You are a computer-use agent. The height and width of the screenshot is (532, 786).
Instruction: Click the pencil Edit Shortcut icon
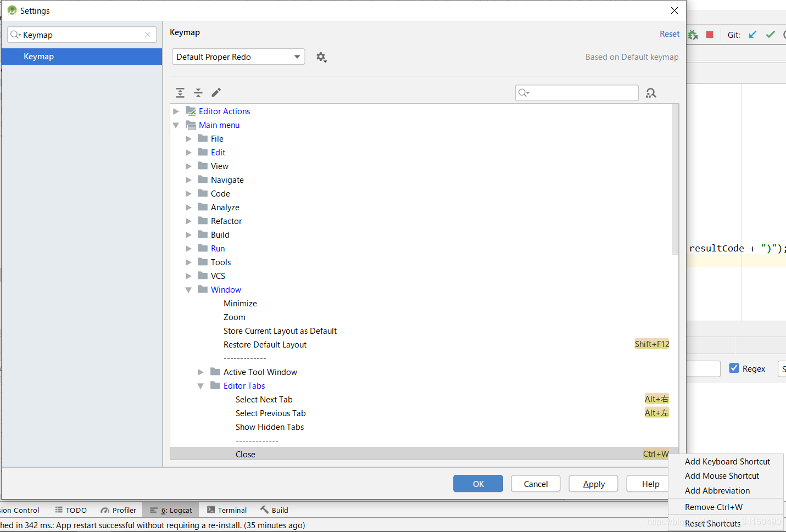(216, 93)
